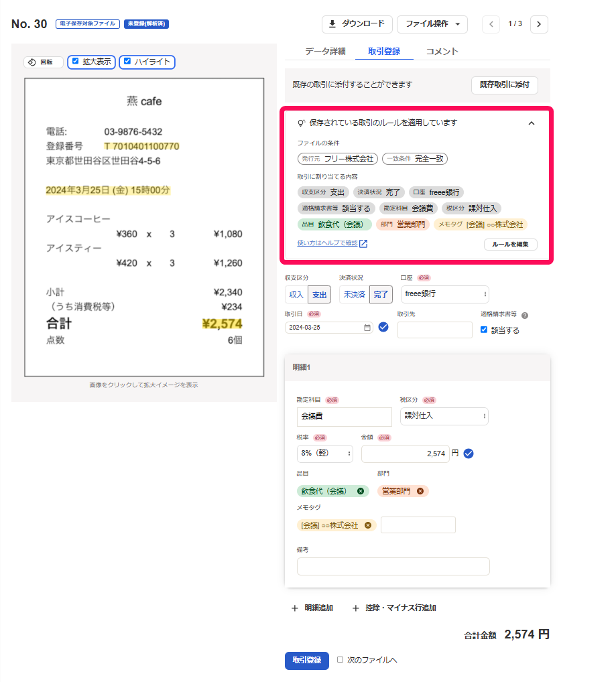The image size is (616, 682).
Task: Remove the 飲食代 (会議) item tag
Action: (361, 491)
